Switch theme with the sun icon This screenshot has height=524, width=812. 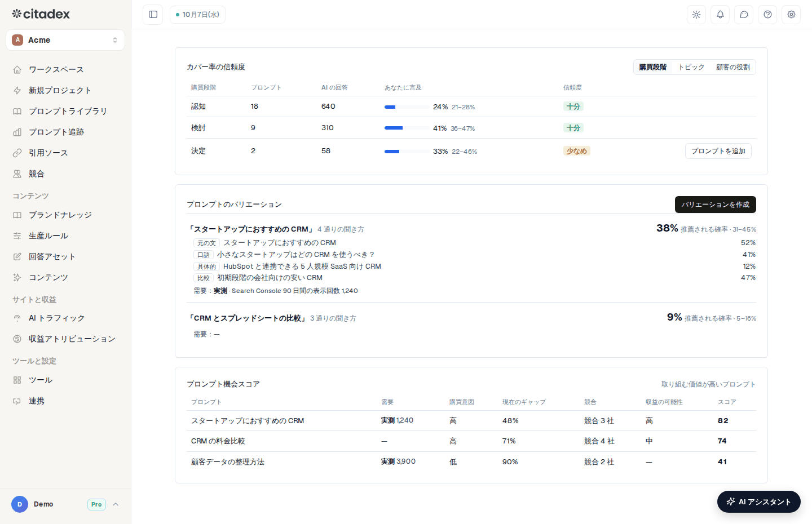click(696, 15)
